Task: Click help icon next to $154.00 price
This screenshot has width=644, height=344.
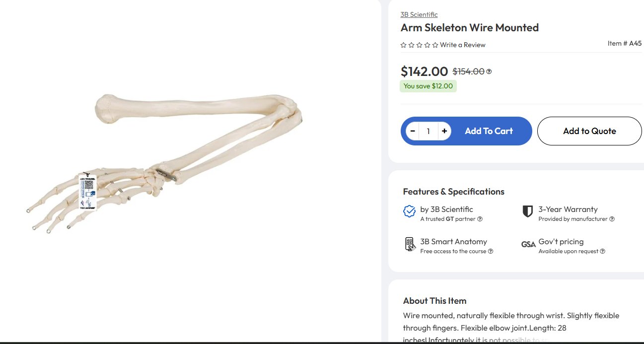Action: [x=489, y=71]
